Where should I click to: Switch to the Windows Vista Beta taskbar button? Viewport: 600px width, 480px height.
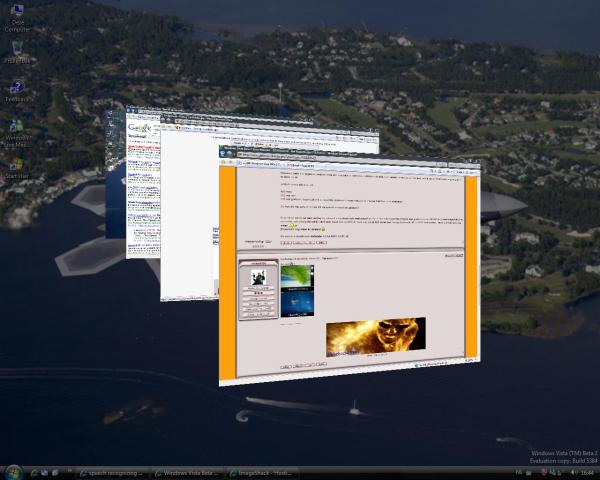coord(188,473)
